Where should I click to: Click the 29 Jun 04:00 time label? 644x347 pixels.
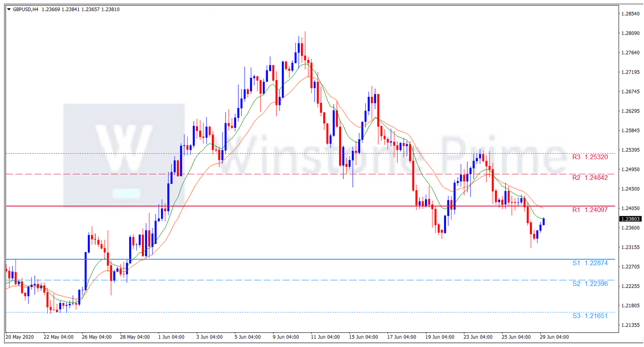[554, 337]
